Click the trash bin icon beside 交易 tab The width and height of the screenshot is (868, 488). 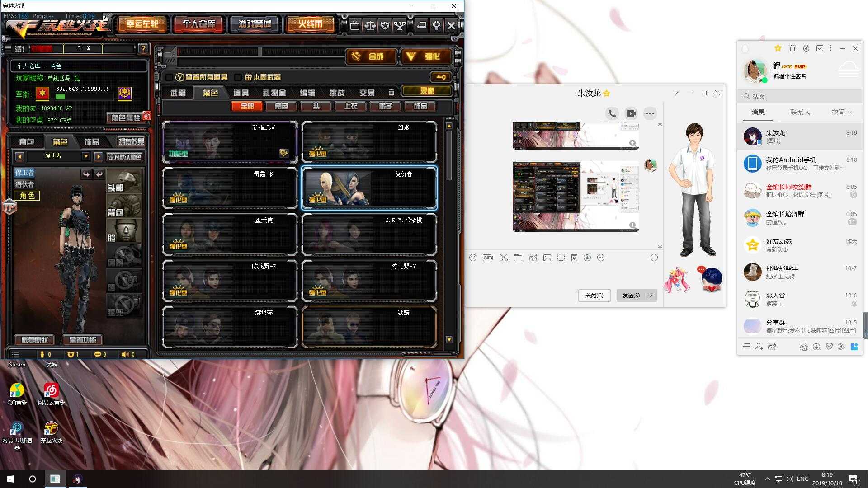pos(391,93)
